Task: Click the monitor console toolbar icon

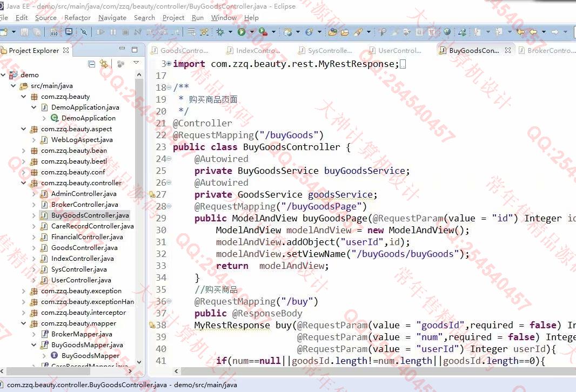Action: 69,32
